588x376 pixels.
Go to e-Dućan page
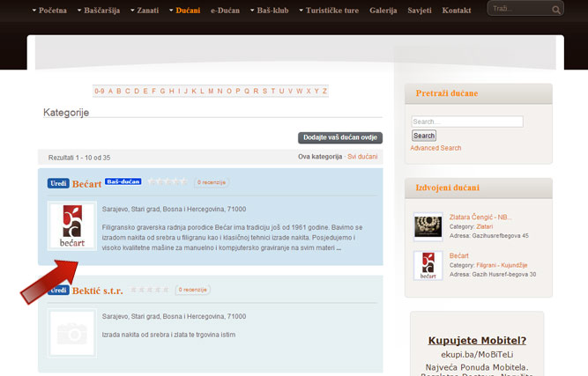coord(225,11)
